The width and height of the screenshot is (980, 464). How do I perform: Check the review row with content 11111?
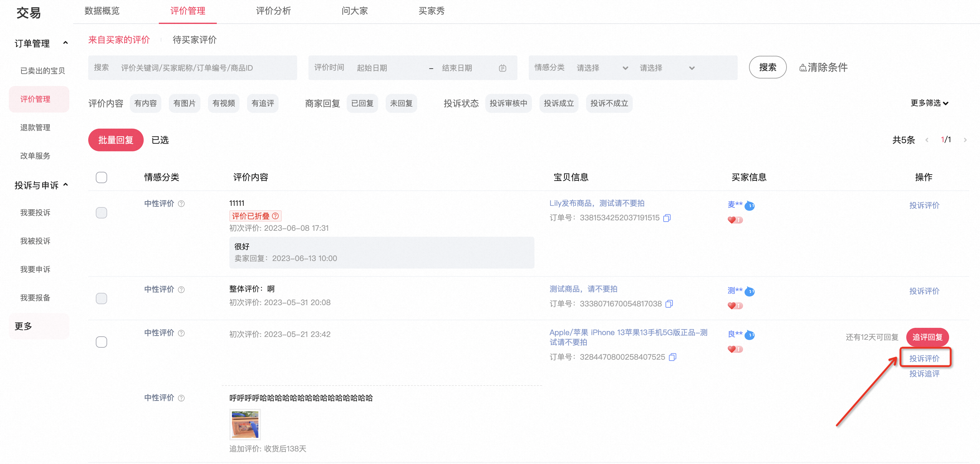(x=101, y=213)
